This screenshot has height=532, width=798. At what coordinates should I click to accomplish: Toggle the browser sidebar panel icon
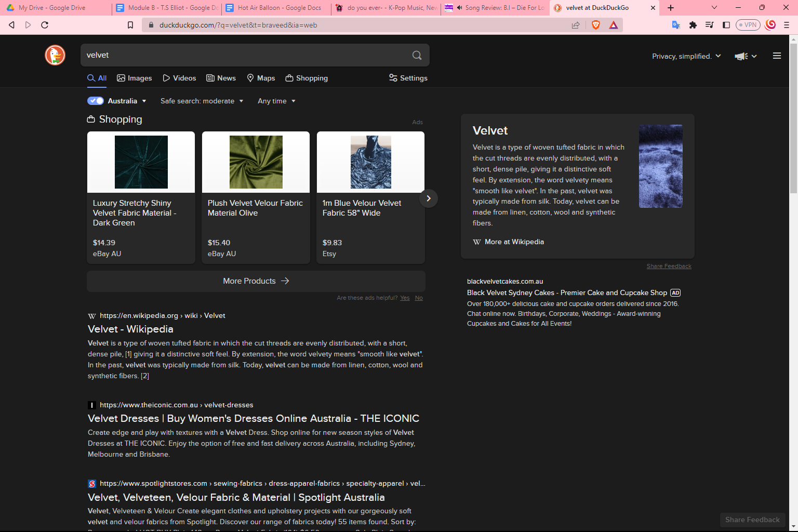(x=726, y=25)
